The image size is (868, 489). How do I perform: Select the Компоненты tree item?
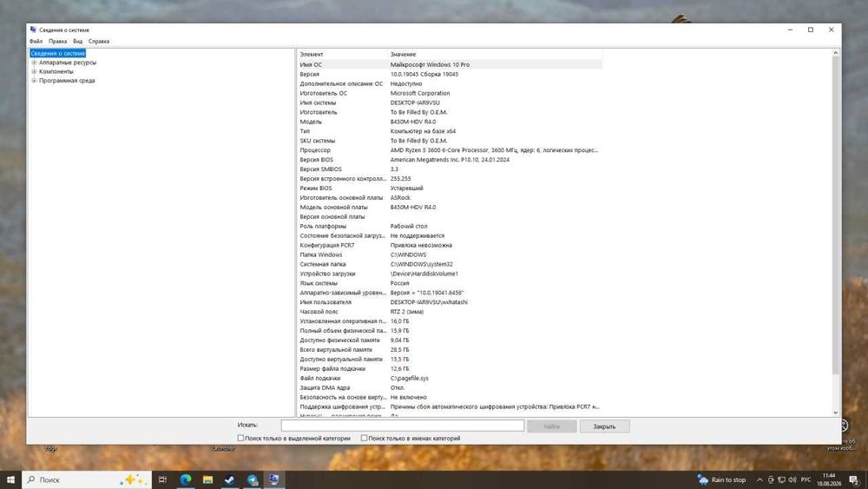click(x=56, y=71)
